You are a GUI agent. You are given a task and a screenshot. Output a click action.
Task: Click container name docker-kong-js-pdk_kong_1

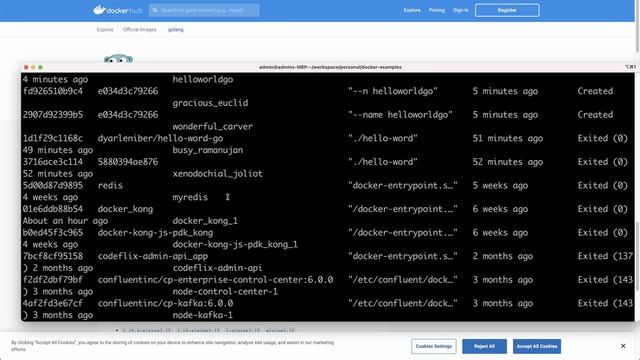coord(235,244)
